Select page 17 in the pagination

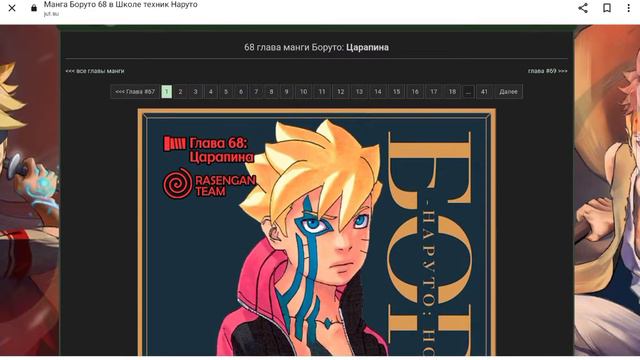[433, 92]
